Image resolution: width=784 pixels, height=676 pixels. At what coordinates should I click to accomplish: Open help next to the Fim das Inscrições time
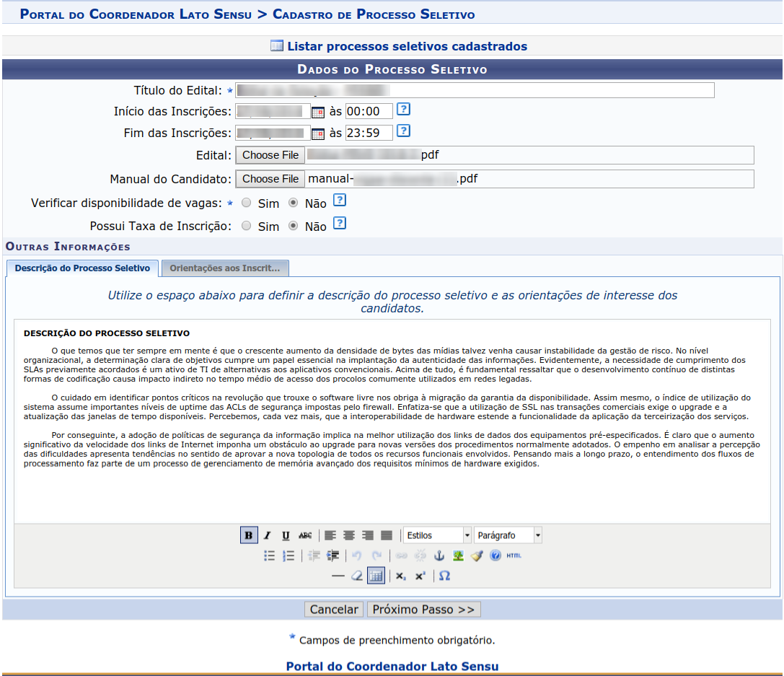(403, 131)
